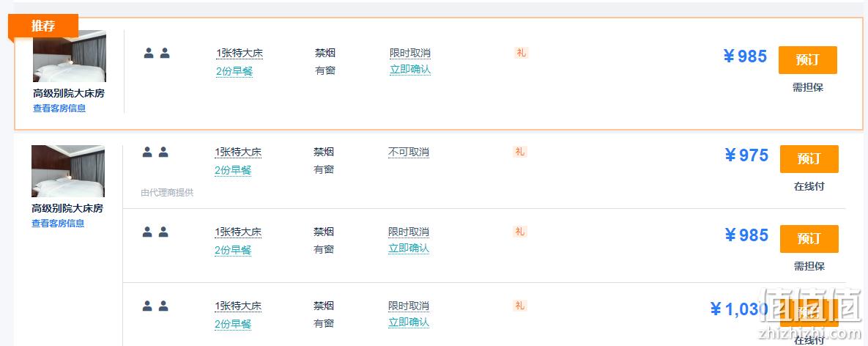Click the orange 推荐 recommended badge
Viewport: 868px width, 346px height.
click(43, 26)
